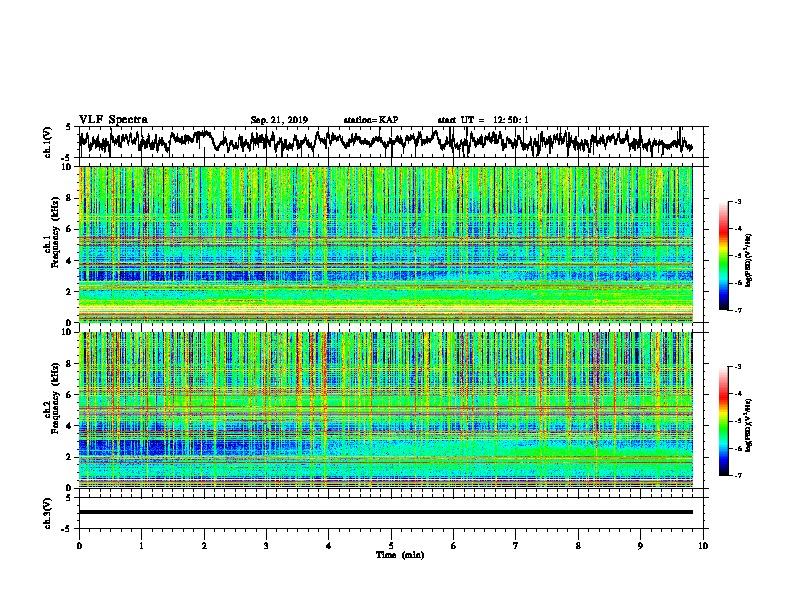Select the "start UT = 12:50: 1" text
792x612 pixels.
483,120
